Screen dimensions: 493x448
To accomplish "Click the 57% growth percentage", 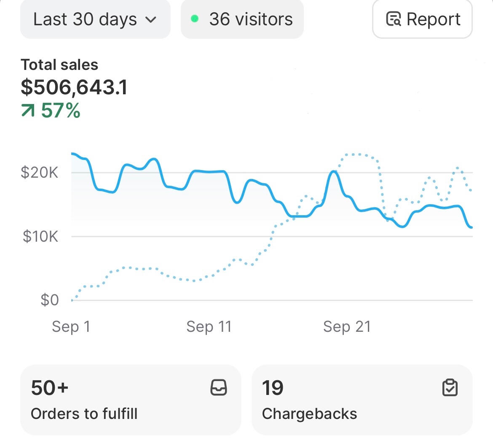I will click(x=61, y=111).
